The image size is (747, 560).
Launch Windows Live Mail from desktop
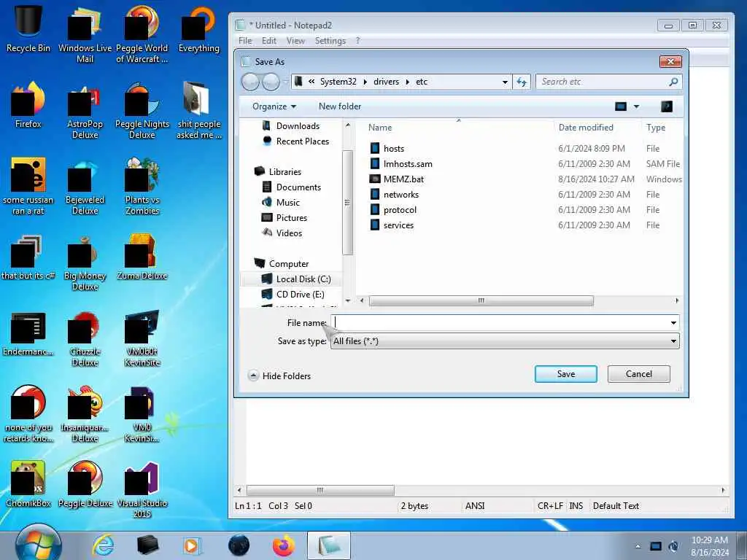coord(85,34)
